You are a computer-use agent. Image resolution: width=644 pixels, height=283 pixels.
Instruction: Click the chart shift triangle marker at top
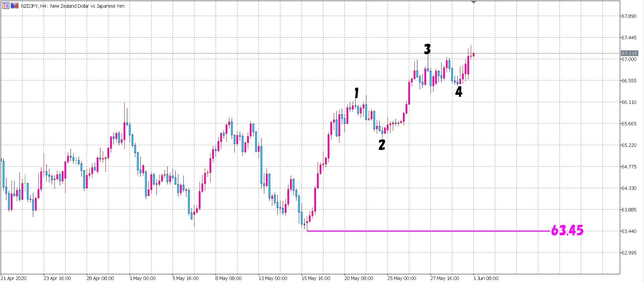point(473,2)
